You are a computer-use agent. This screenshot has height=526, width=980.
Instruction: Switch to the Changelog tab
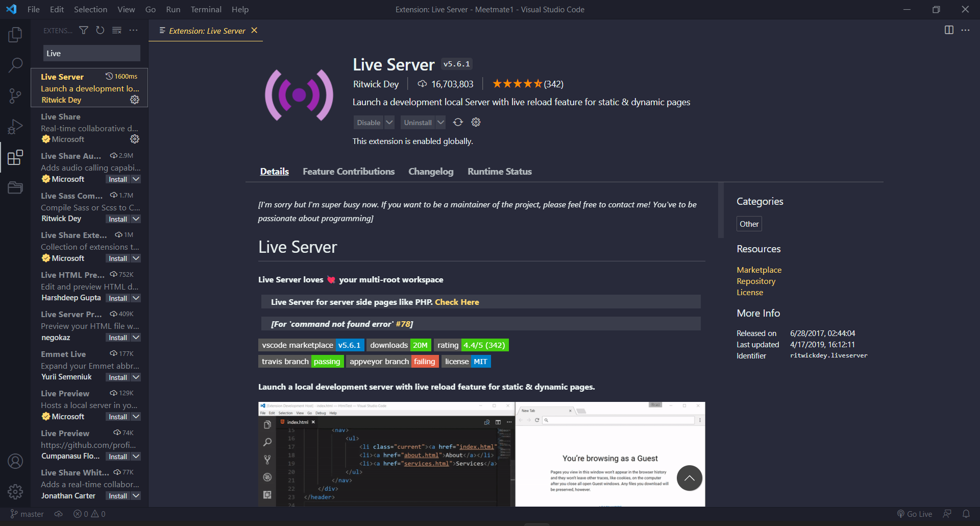(x=431, y=171)
